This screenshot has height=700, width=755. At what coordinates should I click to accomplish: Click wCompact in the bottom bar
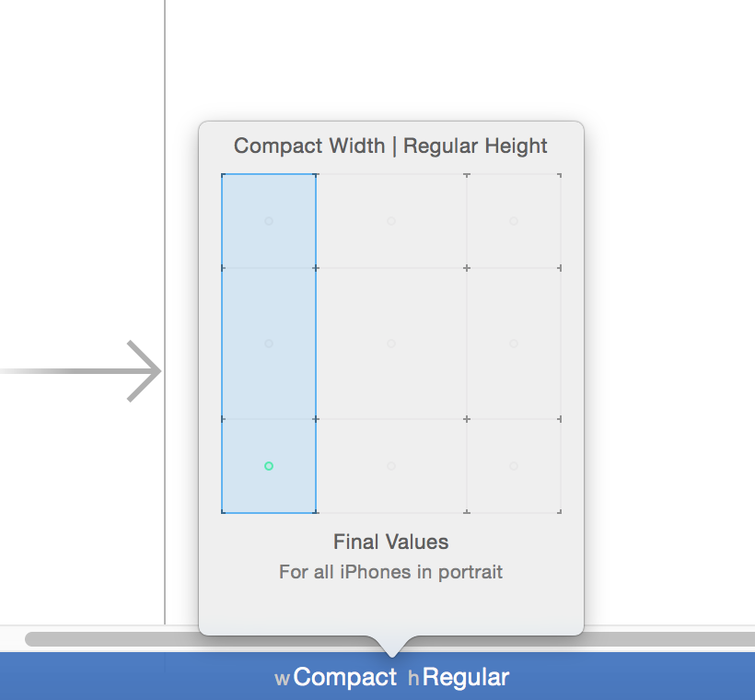point(336,678)
